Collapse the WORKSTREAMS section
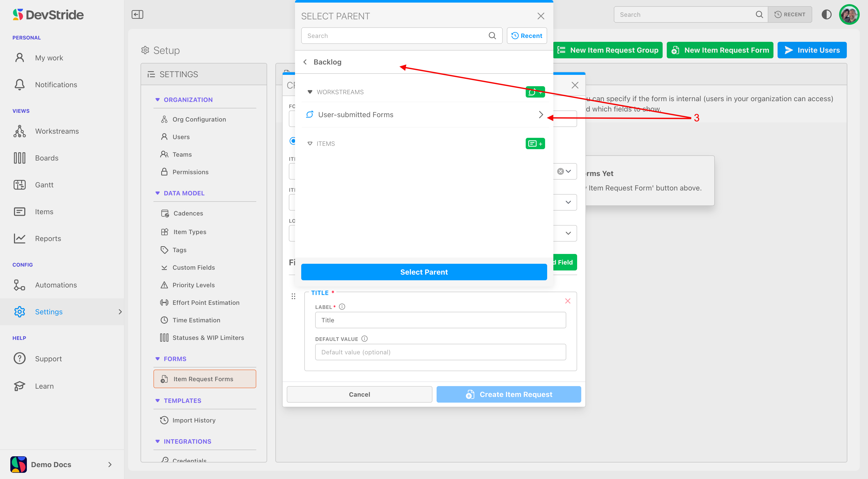This screenshot has width=868, height=479. click(x=310, y=92)
